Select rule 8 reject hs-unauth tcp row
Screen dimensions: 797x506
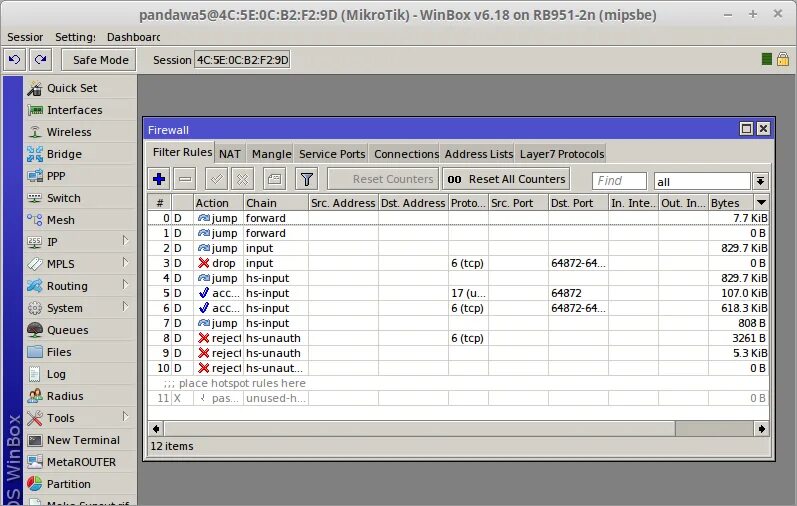click(458, 338)
